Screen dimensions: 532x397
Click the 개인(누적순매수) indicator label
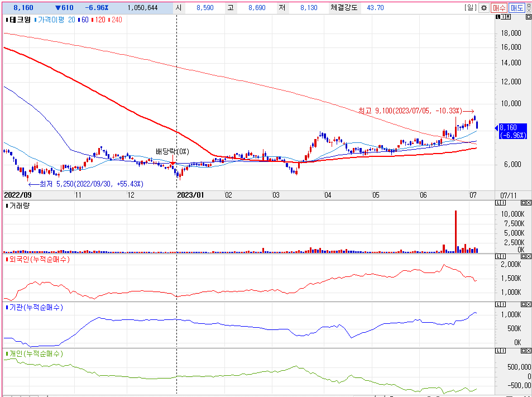tap(36, 353)
